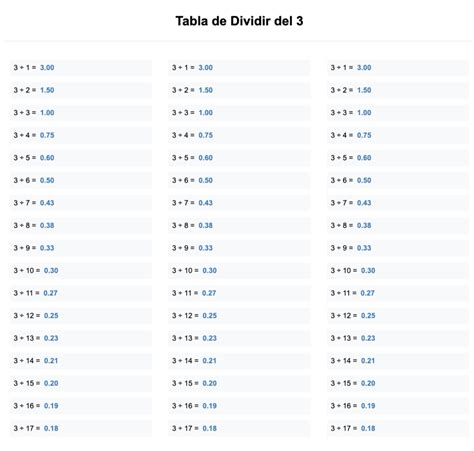Select the 0.27 result in the middle column
Screen dimensions: 474x451
pyautogui.click(x=209, y=293)
